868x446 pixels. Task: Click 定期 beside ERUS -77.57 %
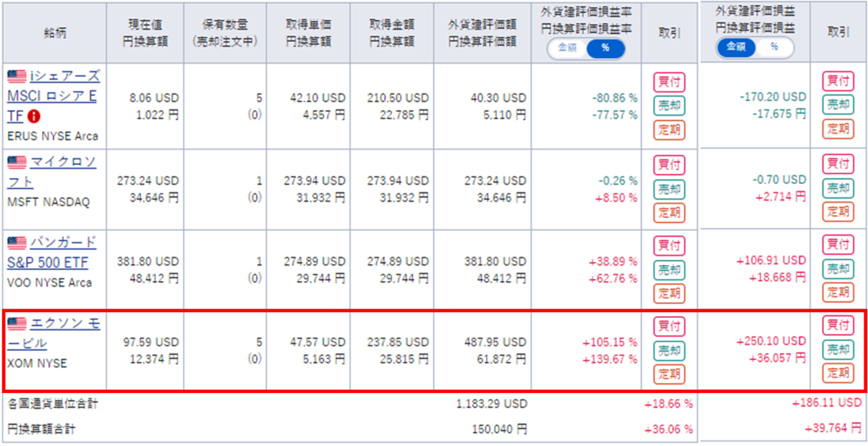tap(669, 130)
